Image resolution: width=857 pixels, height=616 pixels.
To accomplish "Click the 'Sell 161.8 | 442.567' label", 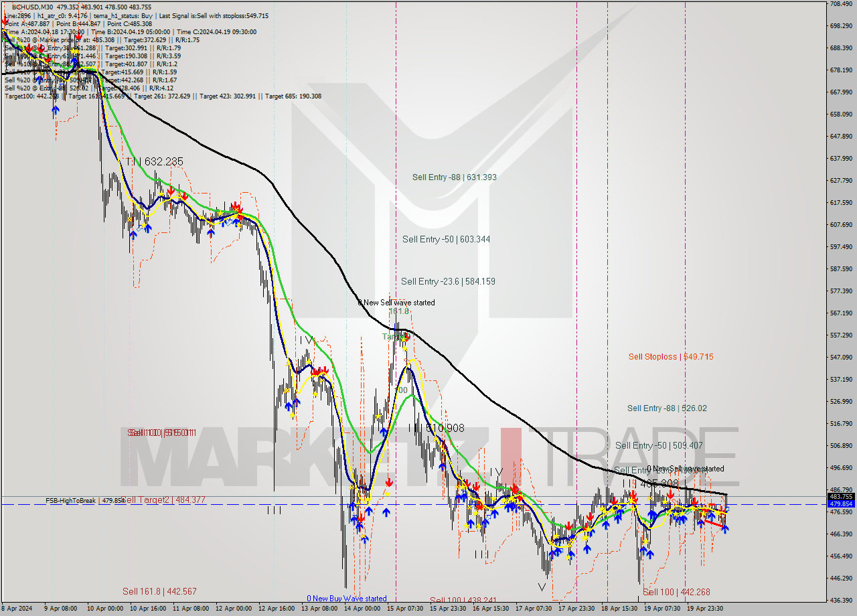I will [x=159, y=591].
